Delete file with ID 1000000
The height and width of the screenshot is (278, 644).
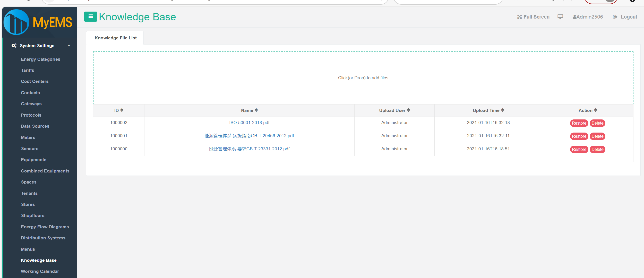click(597, 150)
